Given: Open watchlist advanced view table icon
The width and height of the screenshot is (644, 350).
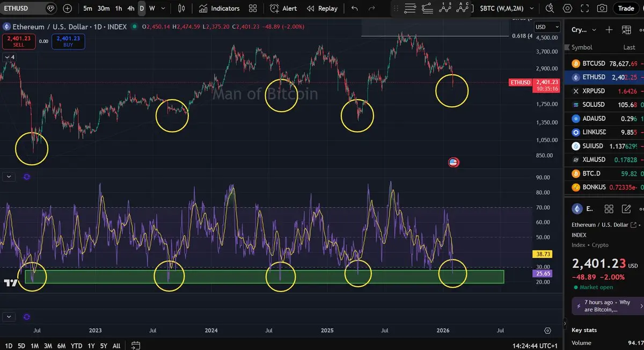Looking at the screenshot, I should 626,30.
